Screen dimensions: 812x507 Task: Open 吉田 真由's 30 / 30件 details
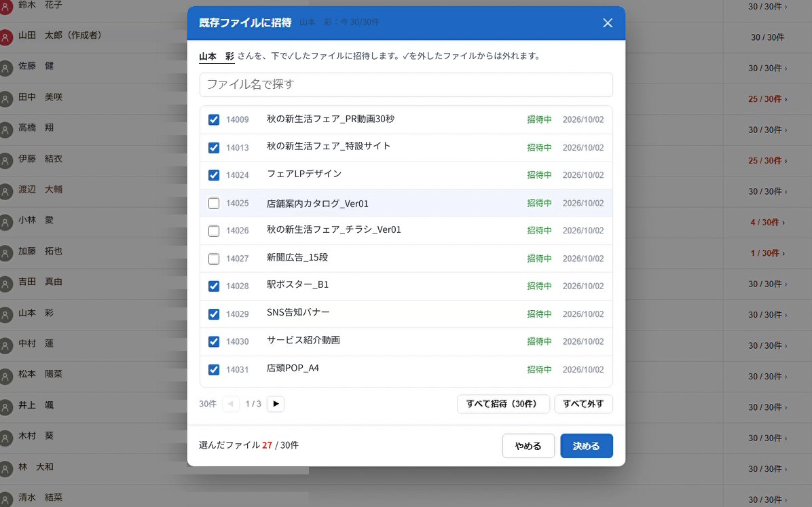[x=767, y=284]
